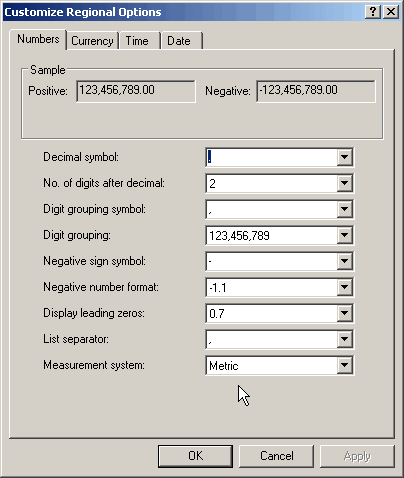This screenshot has height=478, width=404.
Task: Open the Measurement system dropdown
Action: click(x=344, y=365)
